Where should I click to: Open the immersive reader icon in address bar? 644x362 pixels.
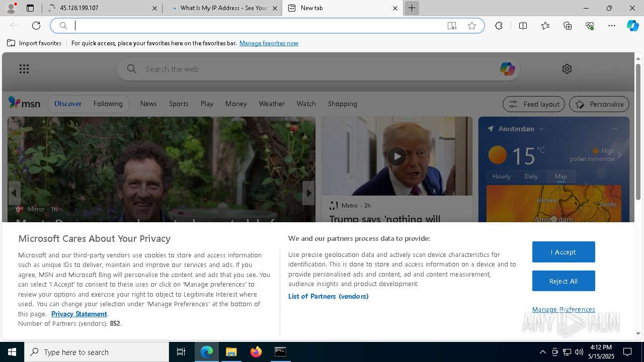(x=452, y=26)
